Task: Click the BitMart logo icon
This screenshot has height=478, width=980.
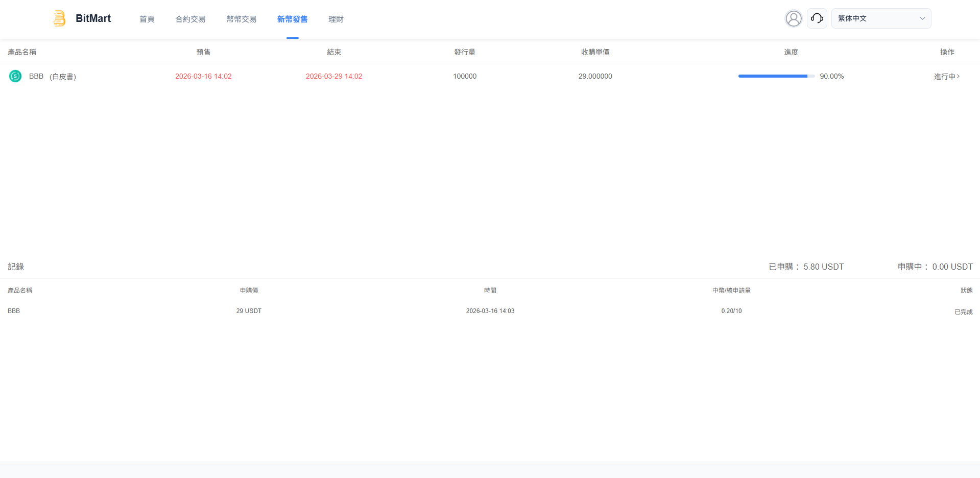Action: (59, 18)
